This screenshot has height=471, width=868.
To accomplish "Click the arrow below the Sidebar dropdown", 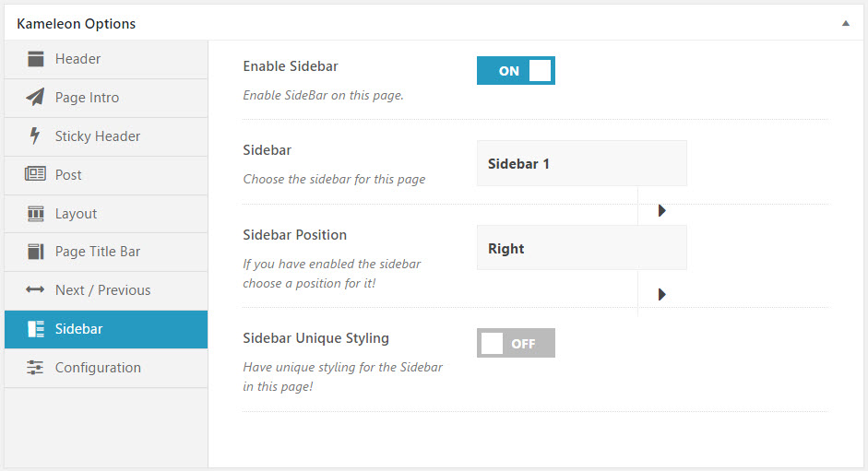I will [662, 211].
